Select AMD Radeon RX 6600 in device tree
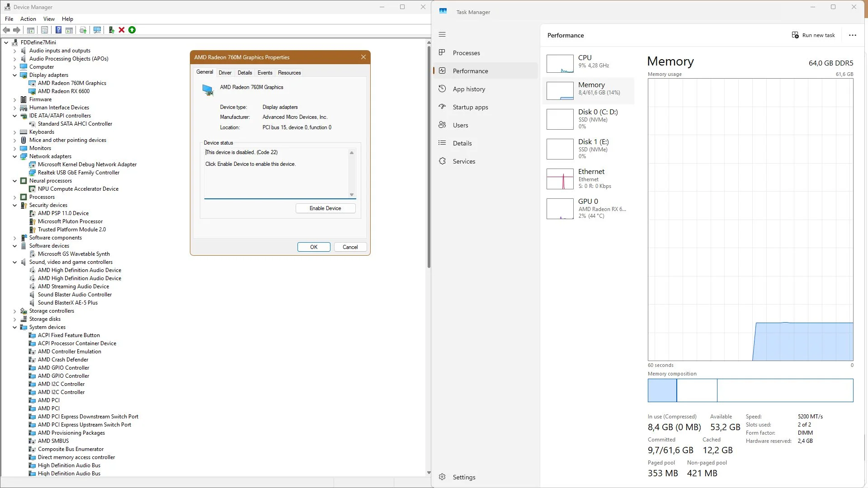Screen dimensions: 868x488 pos(64,91)
